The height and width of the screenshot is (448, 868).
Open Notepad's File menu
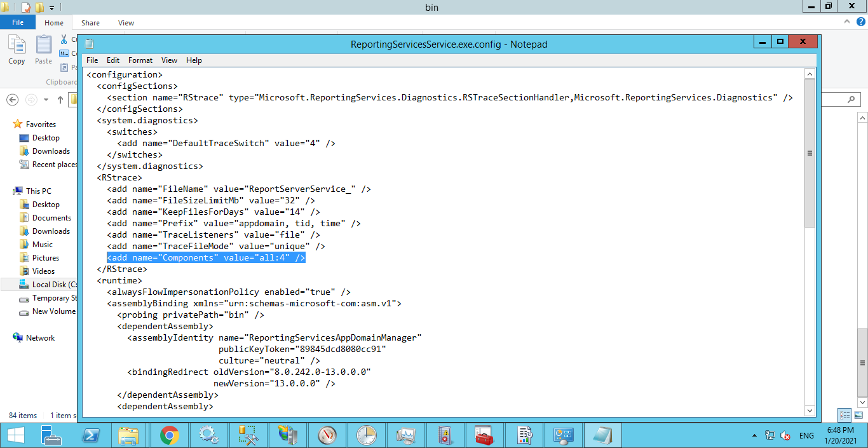pyautogui.click(x=92, y=60)
